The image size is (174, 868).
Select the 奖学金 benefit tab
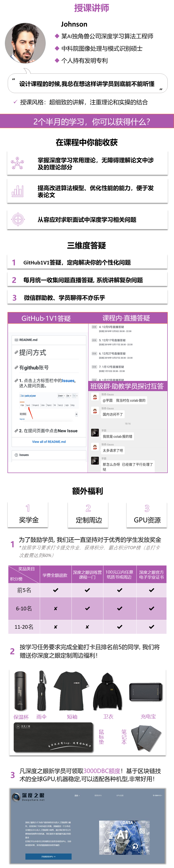point(28,515)
